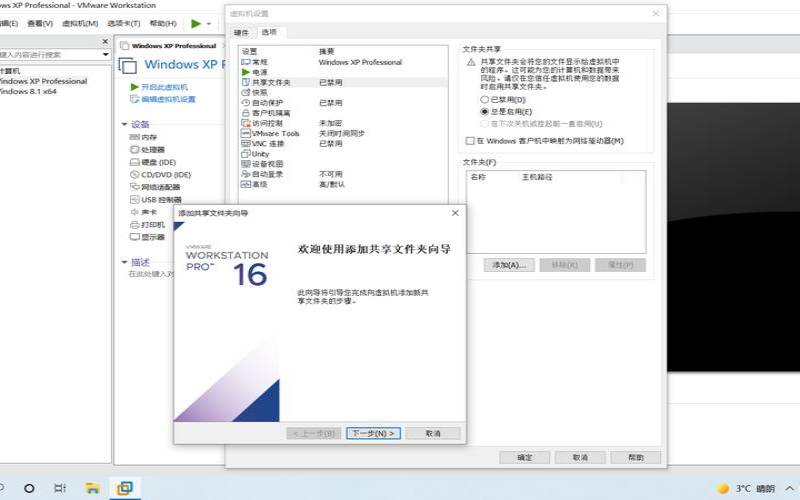800x500 pixels.
Task: Select the 总是启用(E) radio button
Action: point(484,111)
